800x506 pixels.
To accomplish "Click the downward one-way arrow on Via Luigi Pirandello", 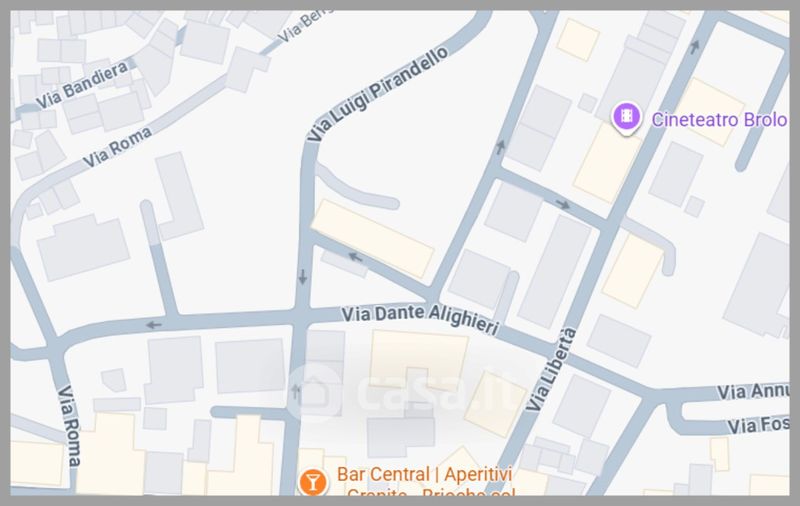I will (x=303, y=277).
